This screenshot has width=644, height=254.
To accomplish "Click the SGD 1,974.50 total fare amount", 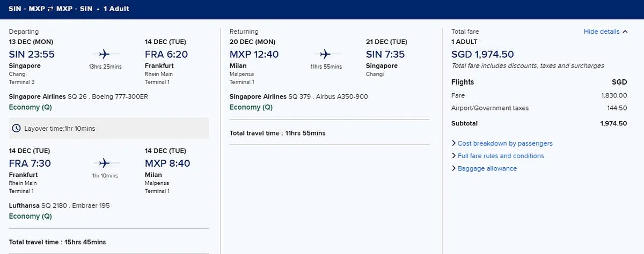I will coord(483,54).
